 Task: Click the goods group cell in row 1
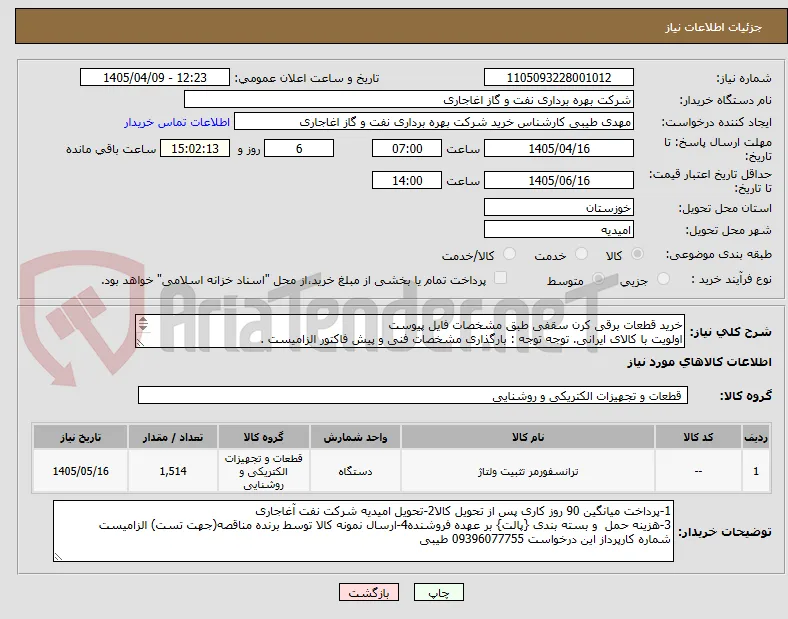pyautogui.click(x=263, y=471)
